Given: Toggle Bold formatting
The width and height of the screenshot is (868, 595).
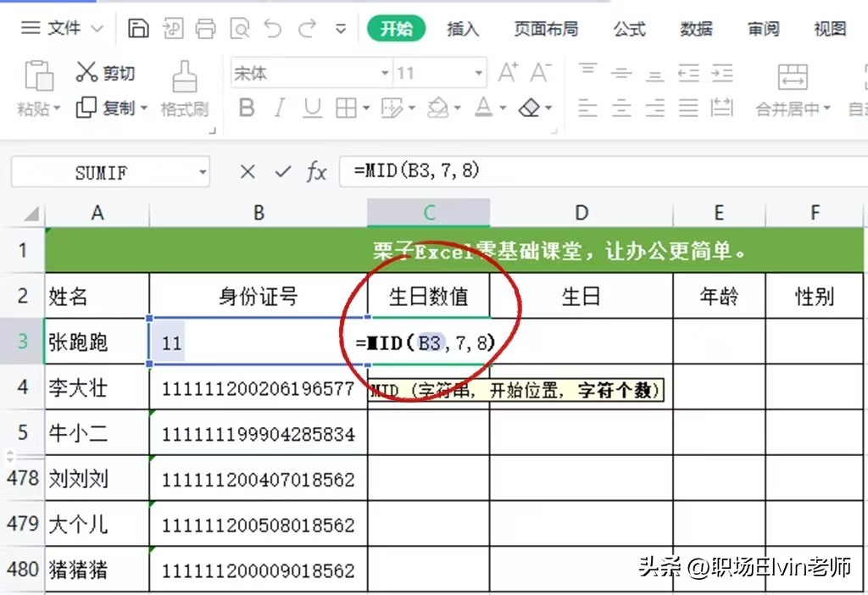Looking at the screenshot, I should click(x=247, y=108).
